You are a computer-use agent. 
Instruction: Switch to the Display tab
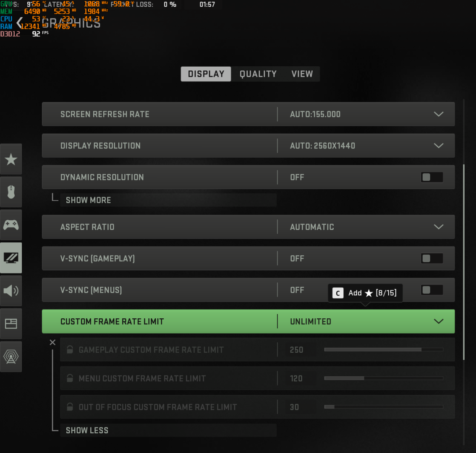click(x=206, y=74)
